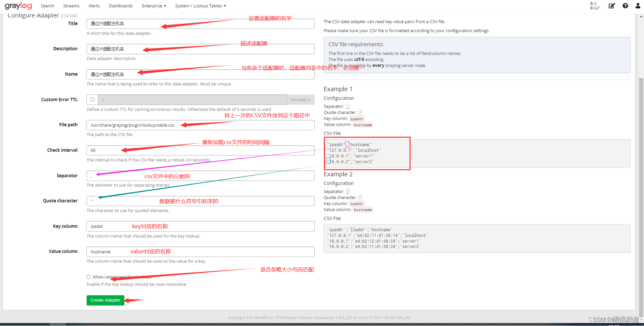Open the minutes unit dropdown
The height and width of the screenshot is (326, 644).
pos(301,100)
